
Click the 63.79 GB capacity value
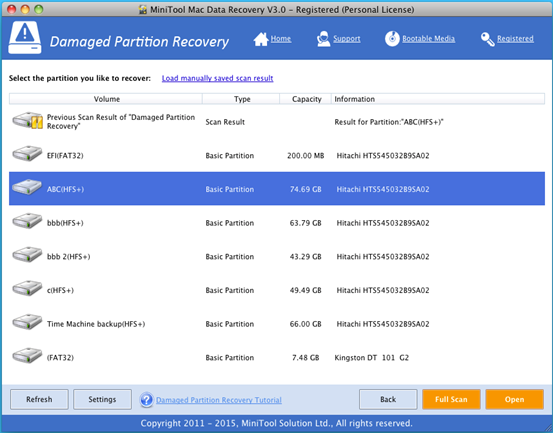tap(305, 223)
